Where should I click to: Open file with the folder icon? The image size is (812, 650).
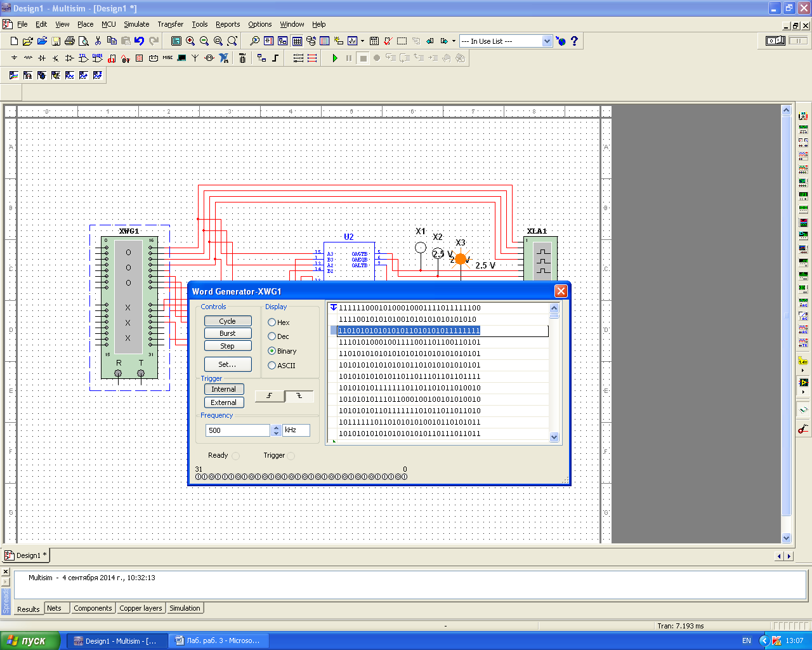(28, 41)
